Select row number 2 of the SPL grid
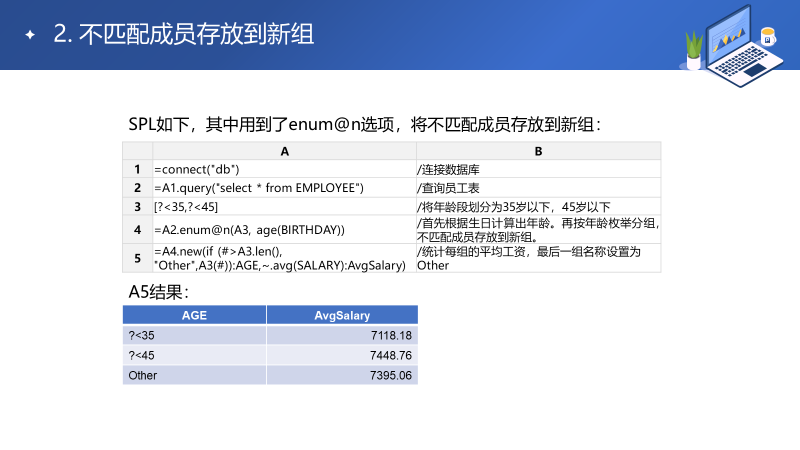The width and height of the screenshot is (800, 450). [x=137, y=188]
